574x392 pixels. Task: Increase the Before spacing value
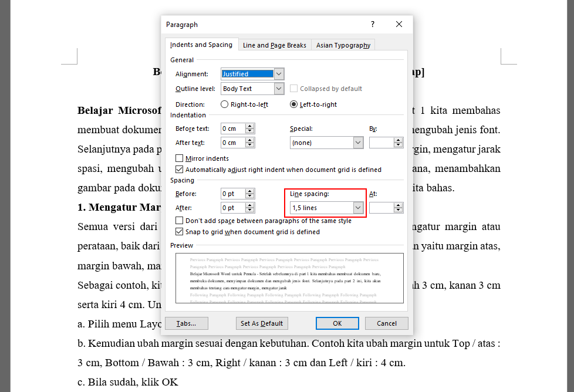click(250, 191)
